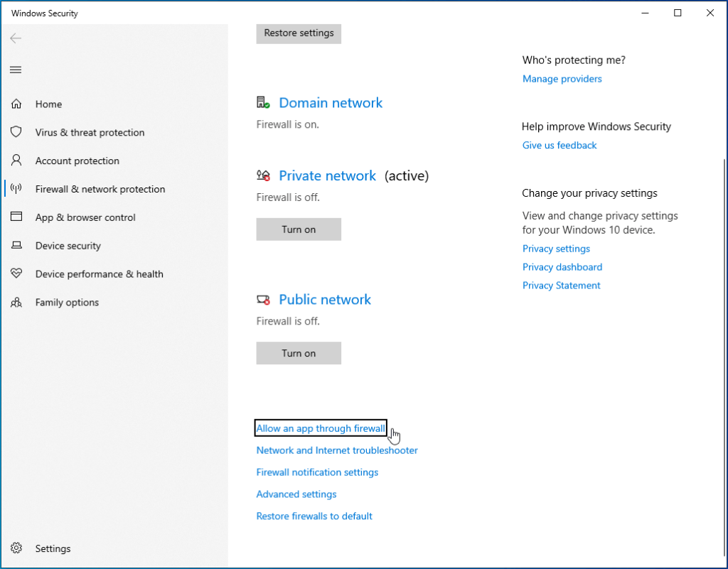
Task: Open Family options
Action: point(68,303)
